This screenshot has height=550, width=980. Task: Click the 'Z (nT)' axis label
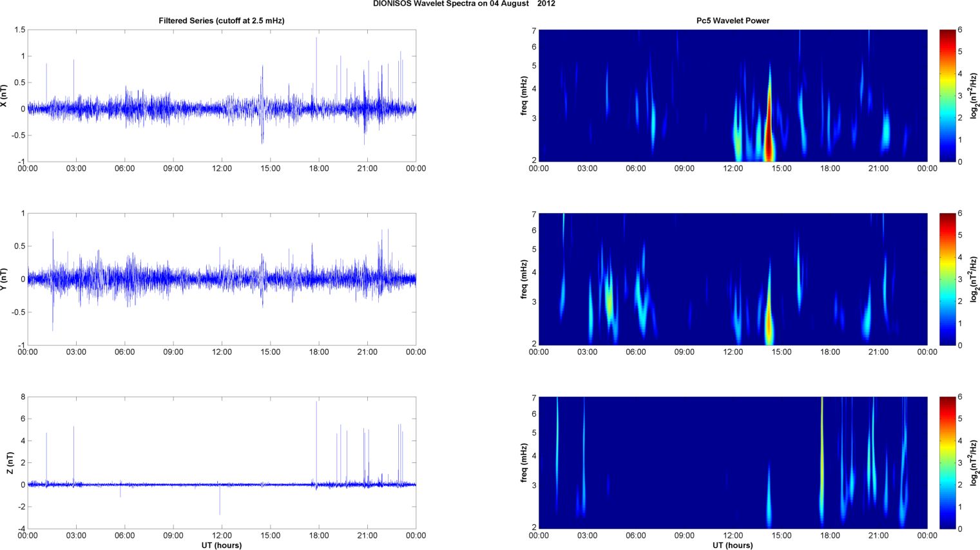10,462
